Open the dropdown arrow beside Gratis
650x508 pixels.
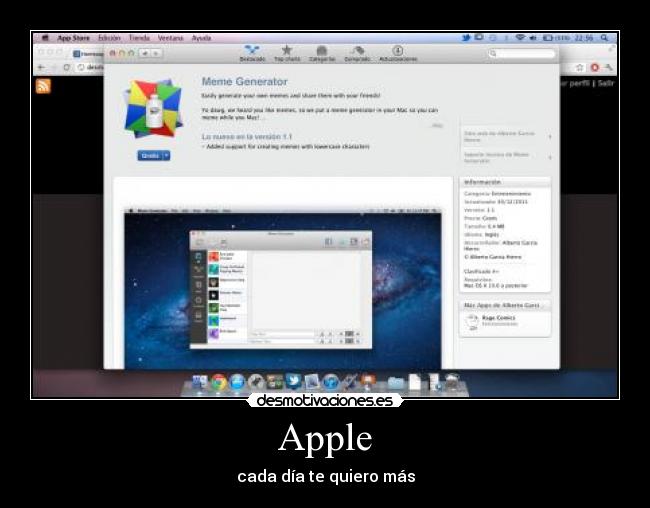[x=166, y=156]
